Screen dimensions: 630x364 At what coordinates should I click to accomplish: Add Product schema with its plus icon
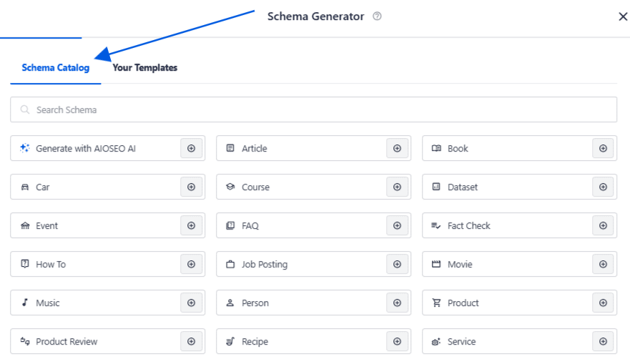click(x=603, y=302)
